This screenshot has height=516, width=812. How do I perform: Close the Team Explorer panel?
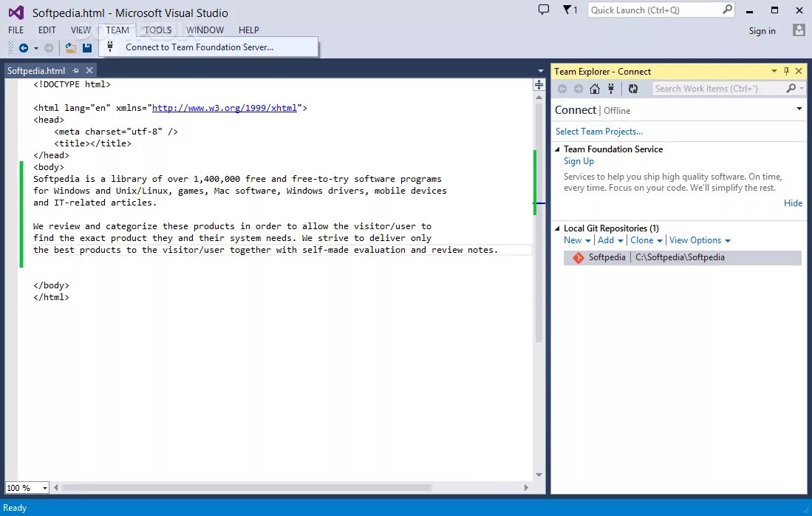(799, 71)
